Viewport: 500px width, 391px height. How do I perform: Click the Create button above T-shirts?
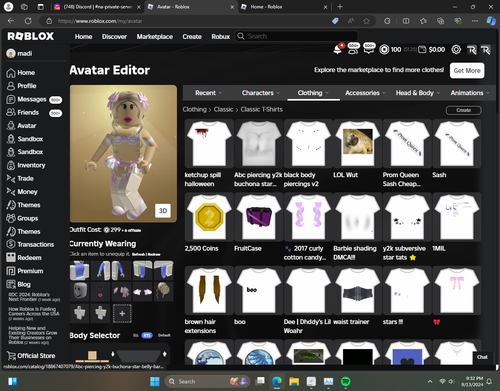[x=464, y=110]
